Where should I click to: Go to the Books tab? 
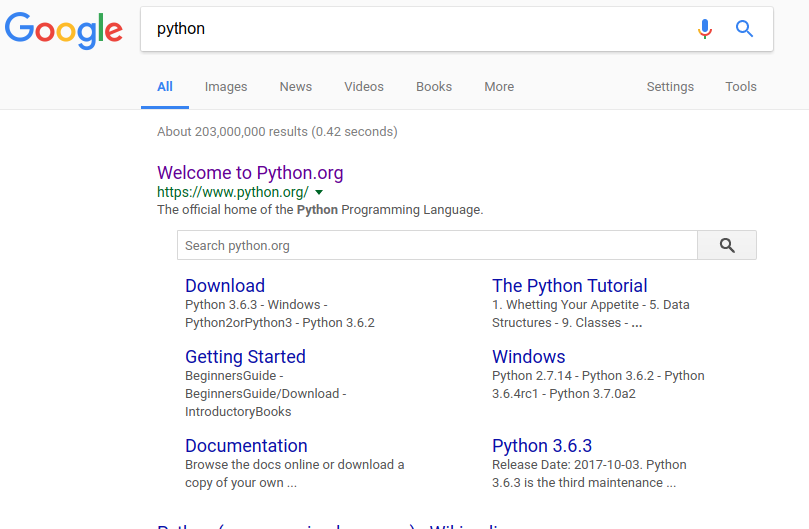[x=434, y=87]
